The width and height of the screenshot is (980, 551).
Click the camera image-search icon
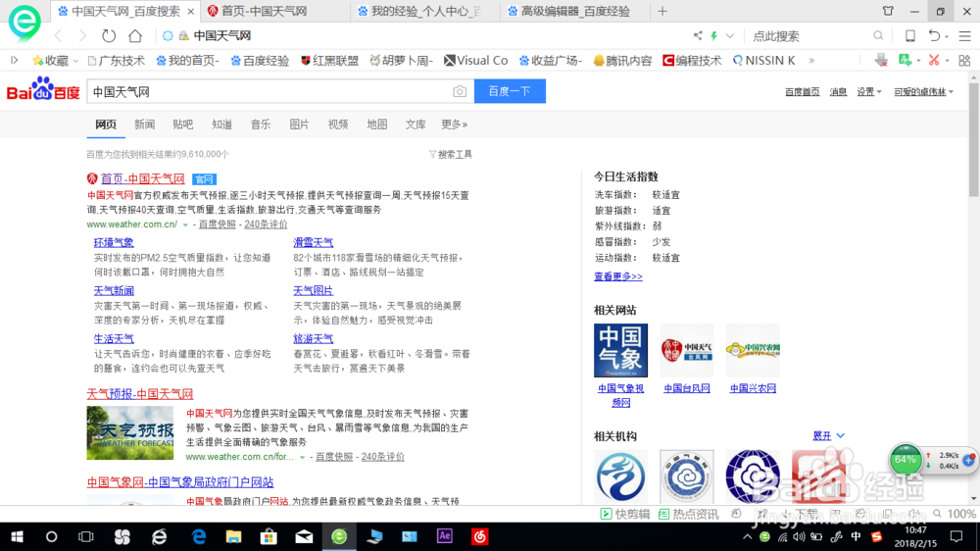[460, 91]
